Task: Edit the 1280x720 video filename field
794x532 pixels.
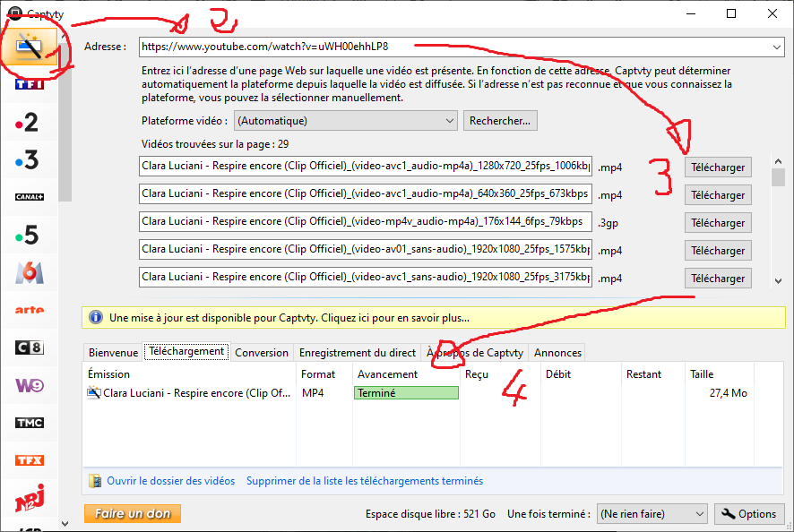Action: point(366,166)
